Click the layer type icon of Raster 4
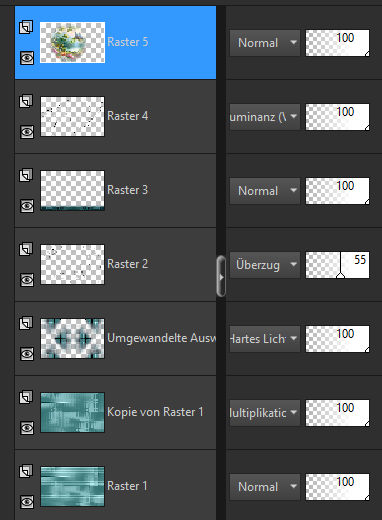The image size is (382, 520). pos(26,101)
